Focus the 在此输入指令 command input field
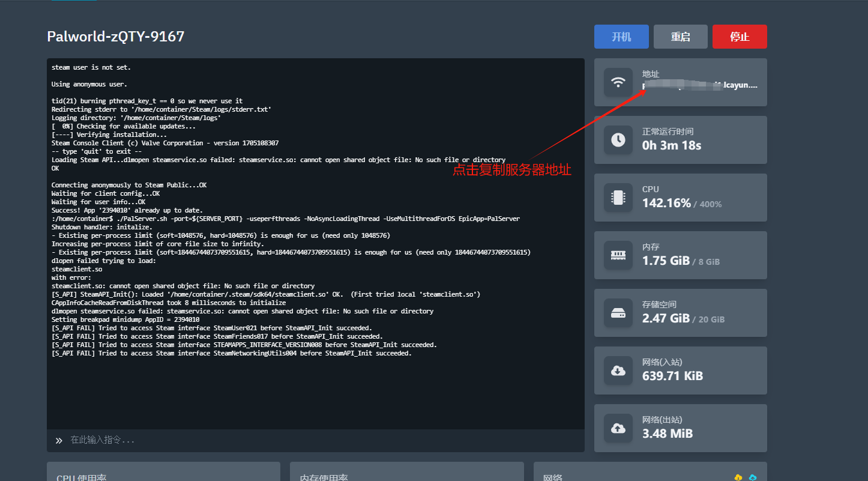Image resolution: width=868 pixels, height=481 pixels. [x=324, y=440]
